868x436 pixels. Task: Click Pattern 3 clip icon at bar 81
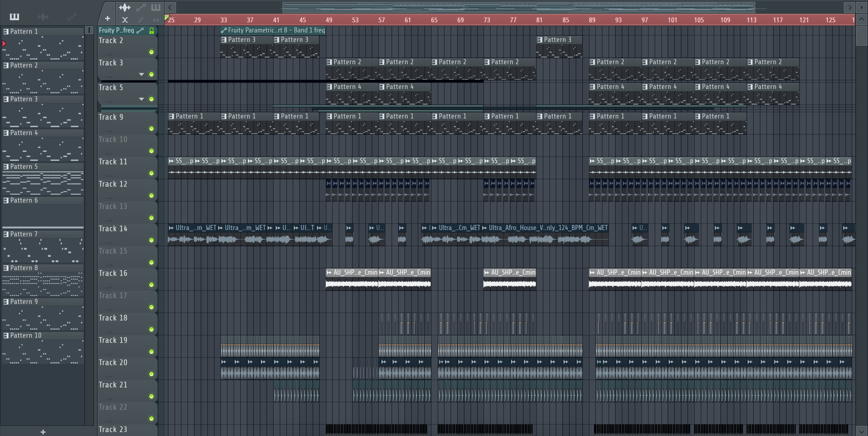[539, 40]
